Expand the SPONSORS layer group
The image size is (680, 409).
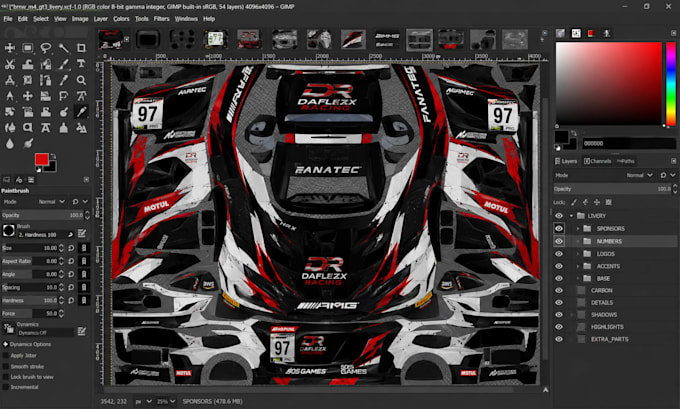click(x=578, y=229)
